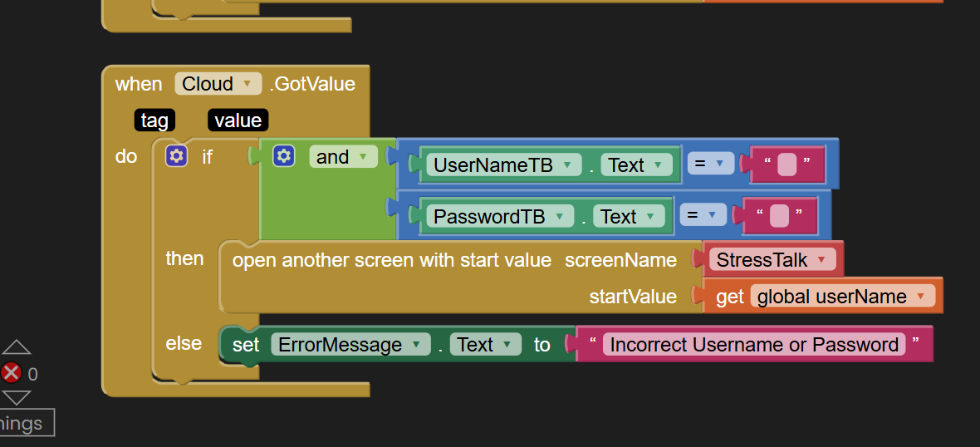Click the up triangle above the error counter
The height and width of the screenshot is (447, 980).
17,347
